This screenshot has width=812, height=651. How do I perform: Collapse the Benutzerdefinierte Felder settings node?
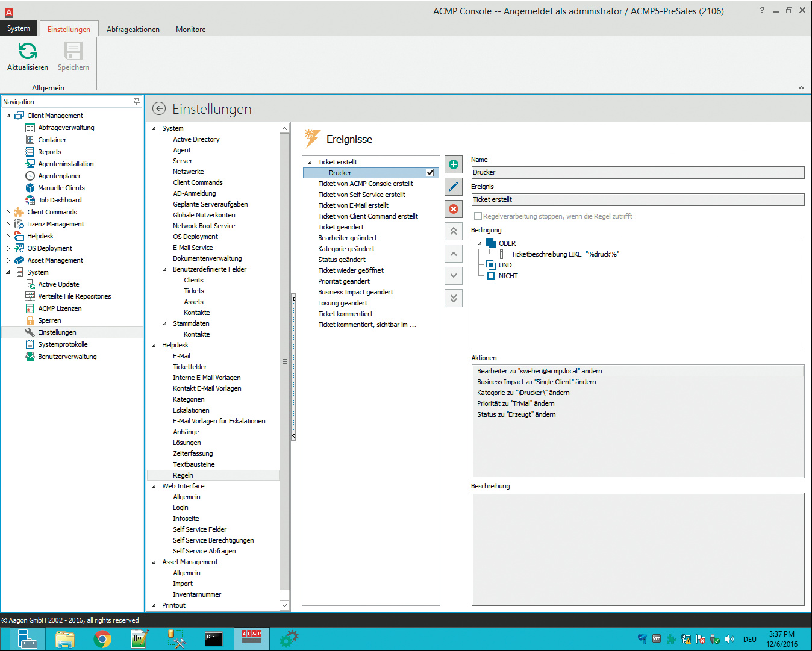[x=165, y=269]
